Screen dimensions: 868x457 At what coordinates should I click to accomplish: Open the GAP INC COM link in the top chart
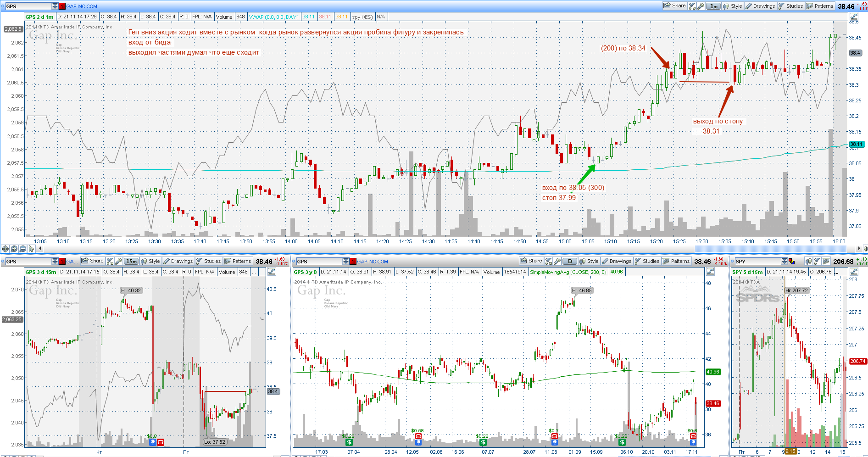click(82, 6)
